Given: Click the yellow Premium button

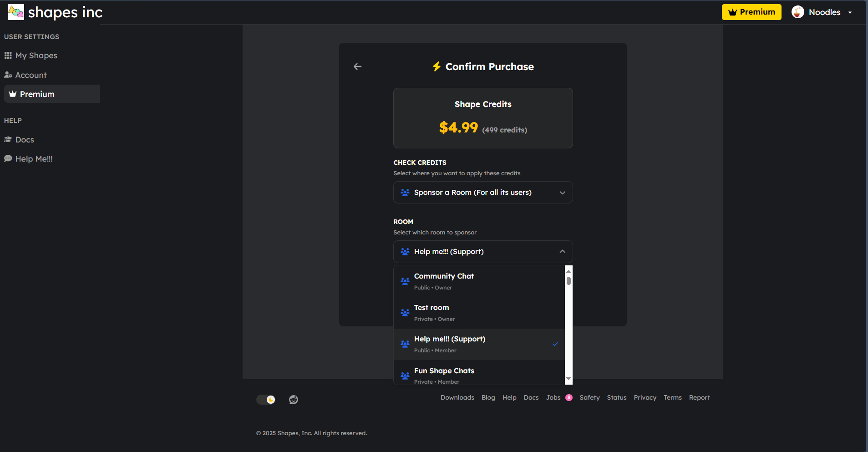Looking at the screenshot, I should point(751,12).
